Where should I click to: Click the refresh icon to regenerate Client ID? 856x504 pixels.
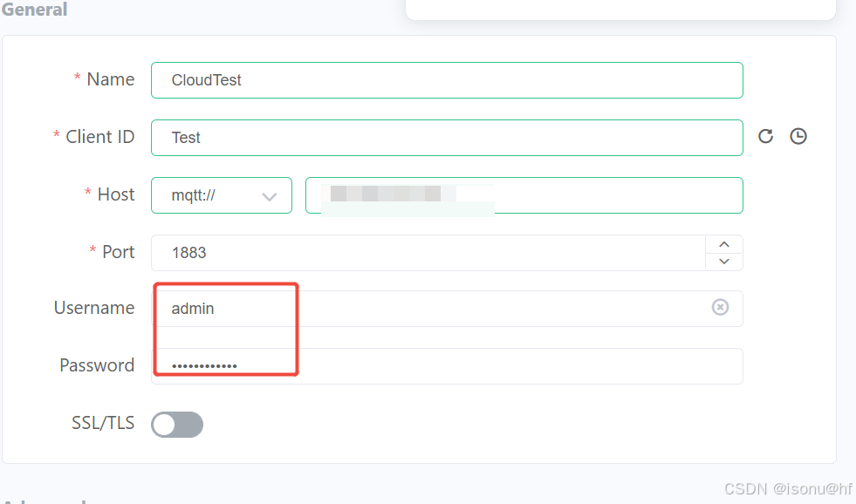pos(765,136)
